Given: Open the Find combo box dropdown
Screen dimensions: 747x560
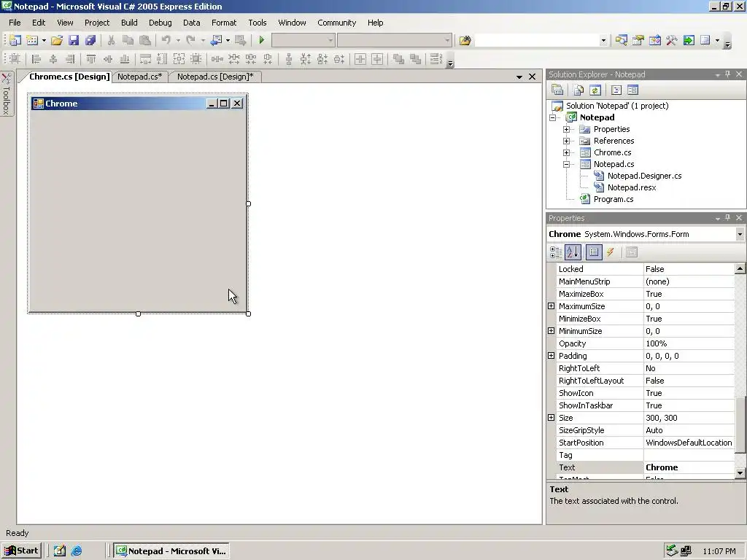Looking at the screenshot, I should [x=603, y=41].
